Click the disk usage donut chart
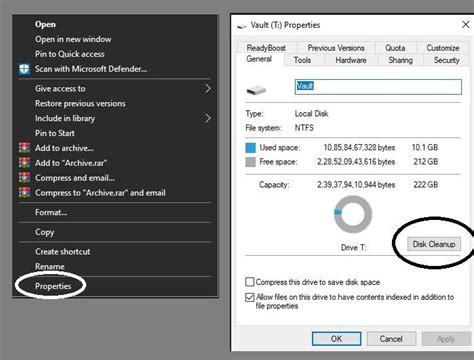This screenshot has height=360, width=474. point(353,214)
